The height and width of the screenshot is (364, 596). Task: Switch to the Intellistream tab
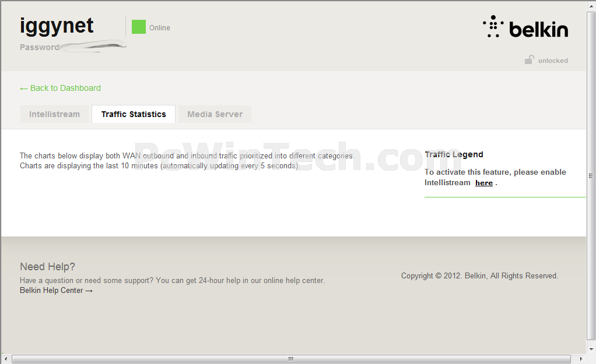[54, 114]
